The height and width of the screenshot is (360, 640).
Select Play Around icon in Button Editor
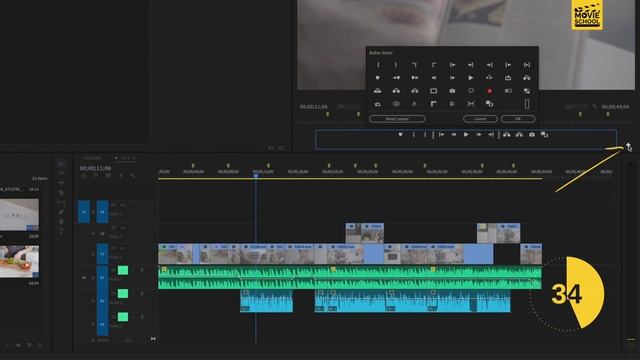[489, 78]
